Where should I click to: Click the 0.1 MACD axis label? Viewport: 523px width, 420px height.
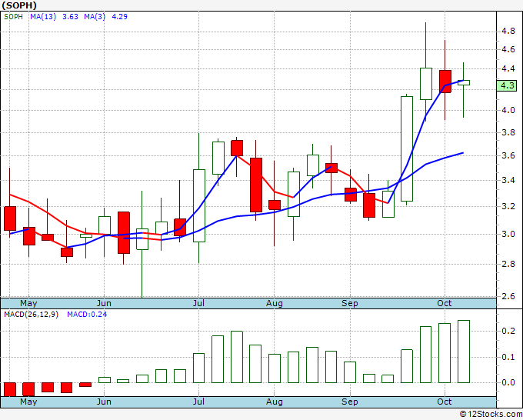click(x=508, y=357)
